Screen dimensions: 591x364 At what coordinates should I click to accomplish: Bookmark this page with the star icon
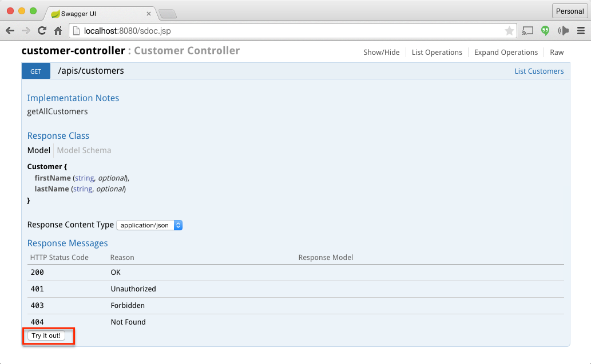tap(509, 31)
